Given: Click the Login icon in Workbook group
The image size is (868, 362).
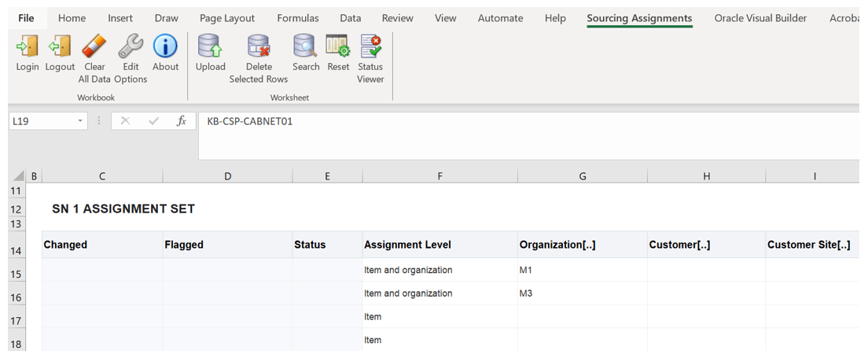Looking at the screenshot, I should pos(27,46).
